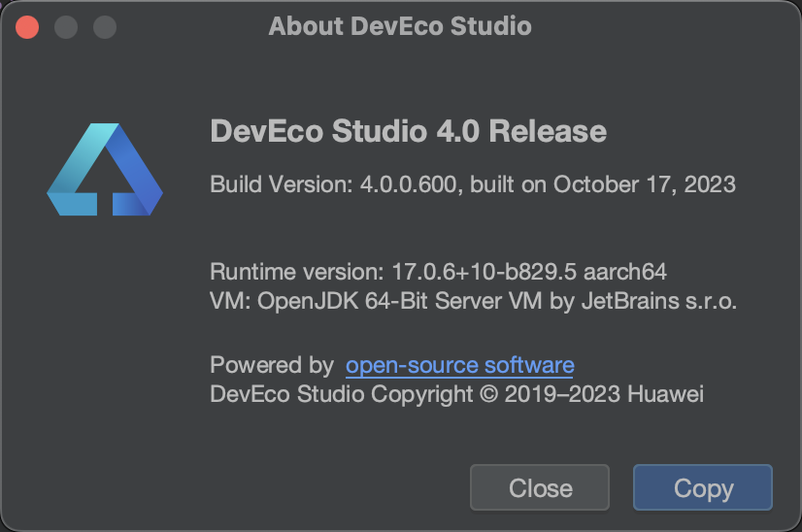802x532 pixels.
Task: Click the Runtime version label
Action: (297, 271)
